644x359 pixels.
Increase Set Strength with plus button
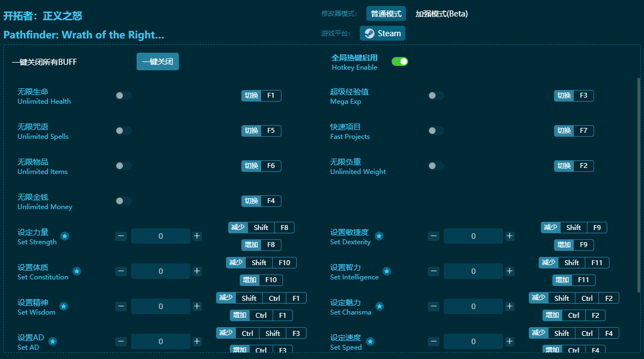(197, 236)
